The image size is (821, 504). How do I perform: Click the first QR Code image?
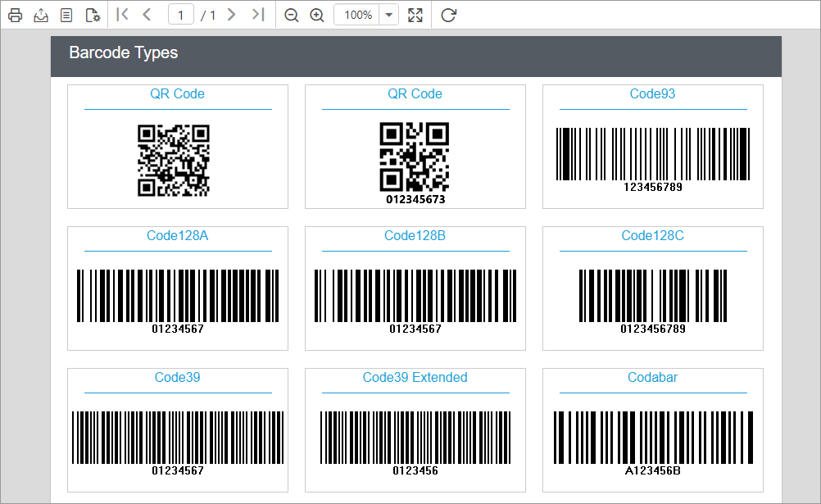point(174,161)
